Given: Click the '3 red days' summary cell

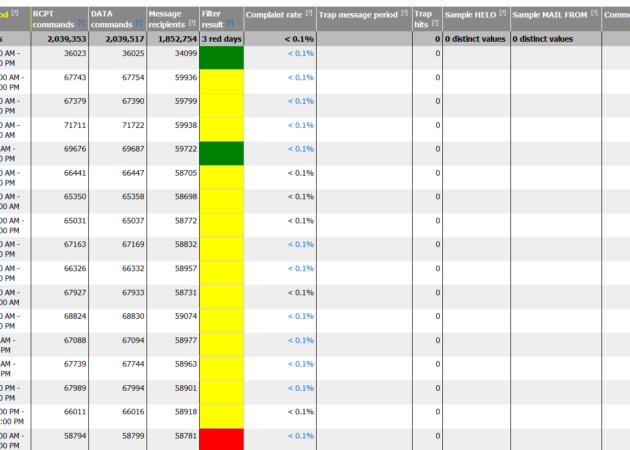Looking at the screenshot, I should (222, 39).
